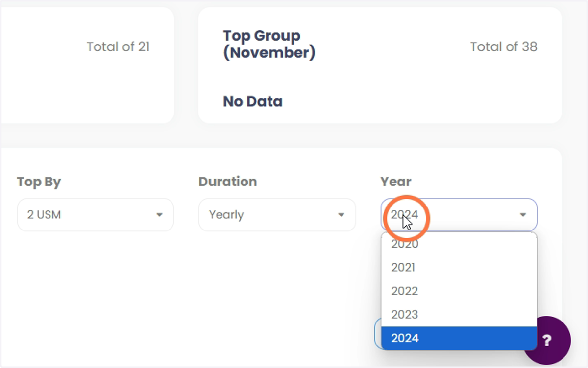
Task: Pick 2022 from the dropdown list
Action: (459, 291)
